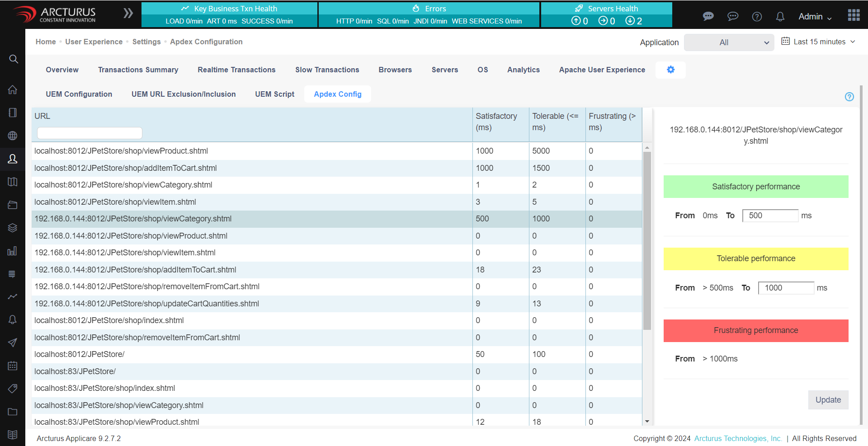
Task: Open the notifications bell icon
Action: [x=780, y=16]
